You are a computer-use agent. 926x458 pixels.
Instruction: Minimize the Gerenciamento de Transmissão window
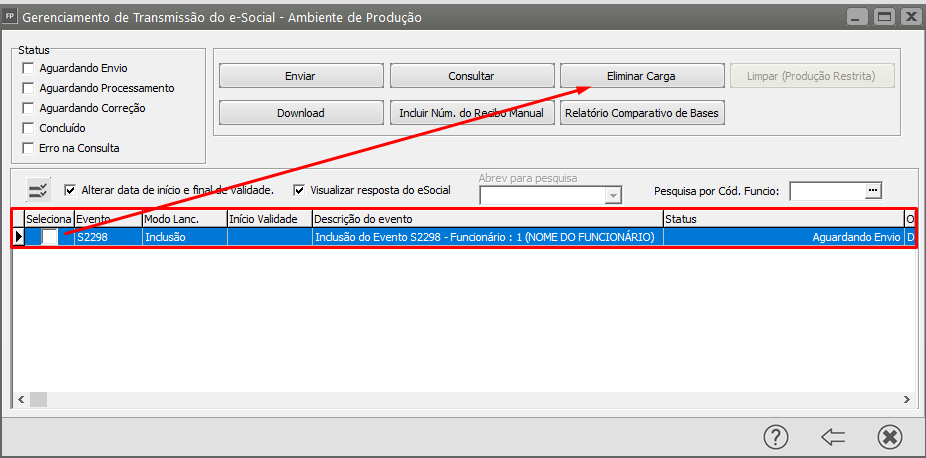point(857,17)
